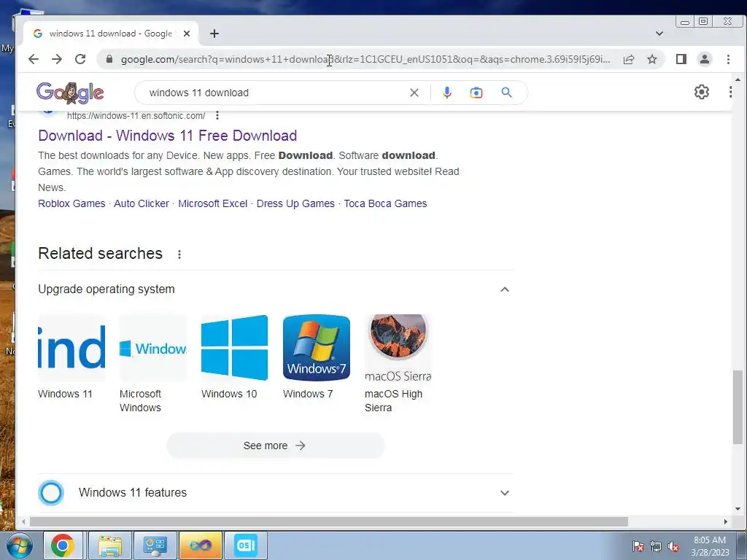Open the orange infinity app on taskbar

tap(200, 545)
